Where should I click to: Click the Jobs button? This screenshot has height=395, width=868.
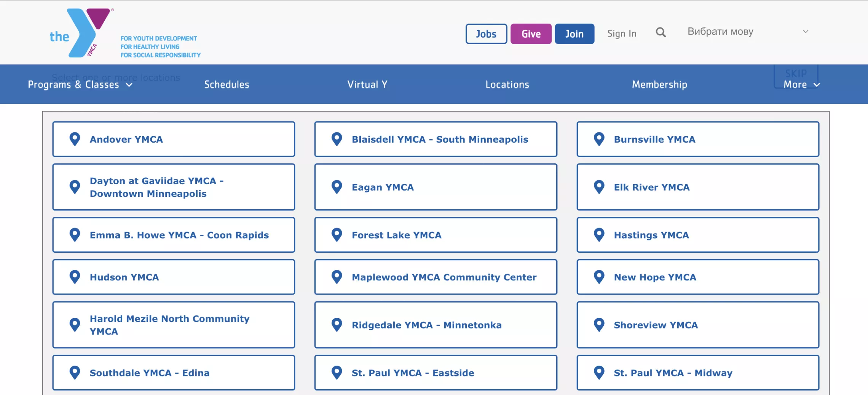[486, 34]
